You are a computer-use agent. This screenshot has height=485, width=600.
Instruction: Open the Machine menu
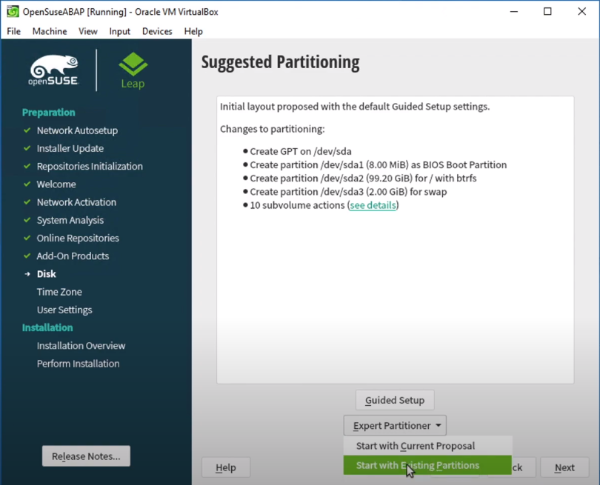(49, 31)
